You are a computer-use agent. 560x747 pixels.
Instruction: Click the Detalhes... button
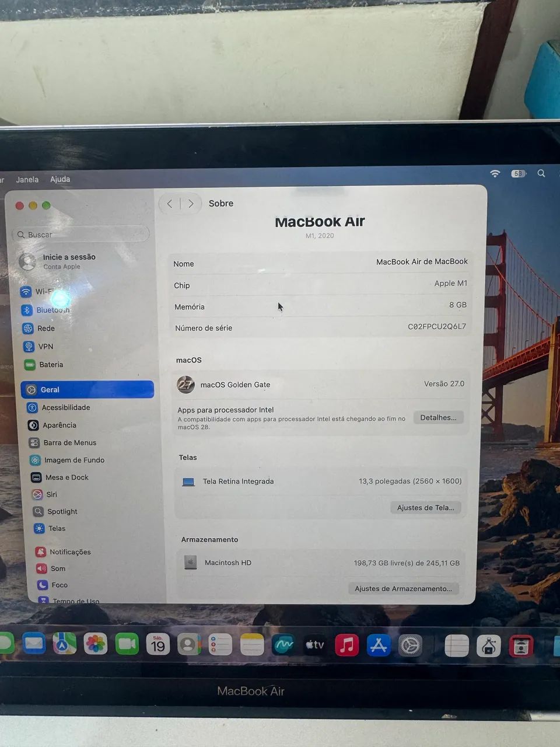click(x=439, y=417)
